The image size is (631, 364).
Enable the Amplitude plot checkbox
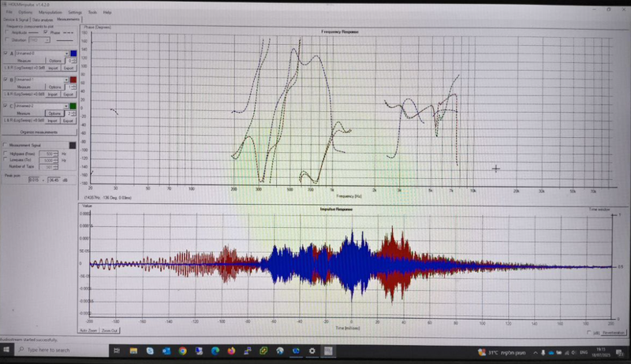(7, 32)
